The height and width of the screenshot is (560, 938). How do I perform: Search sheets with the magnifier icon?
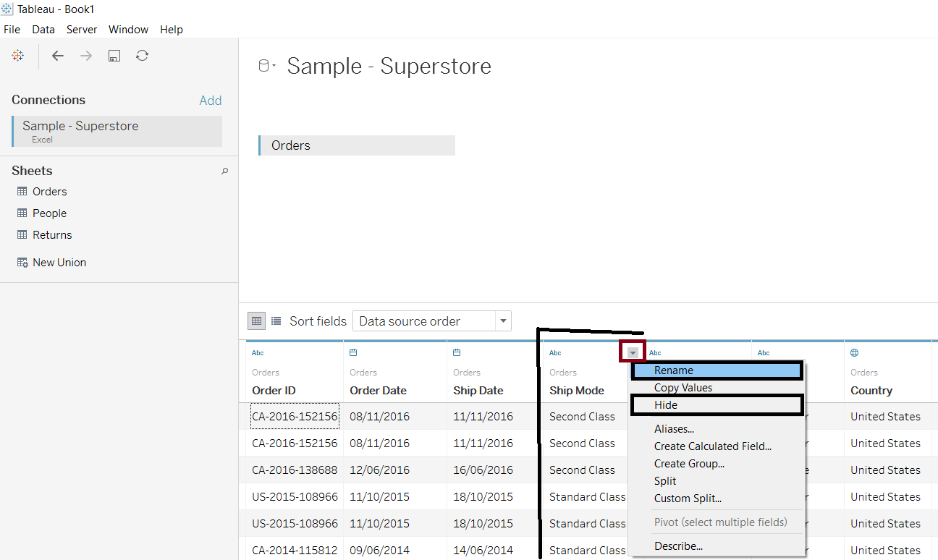(224, 171)
